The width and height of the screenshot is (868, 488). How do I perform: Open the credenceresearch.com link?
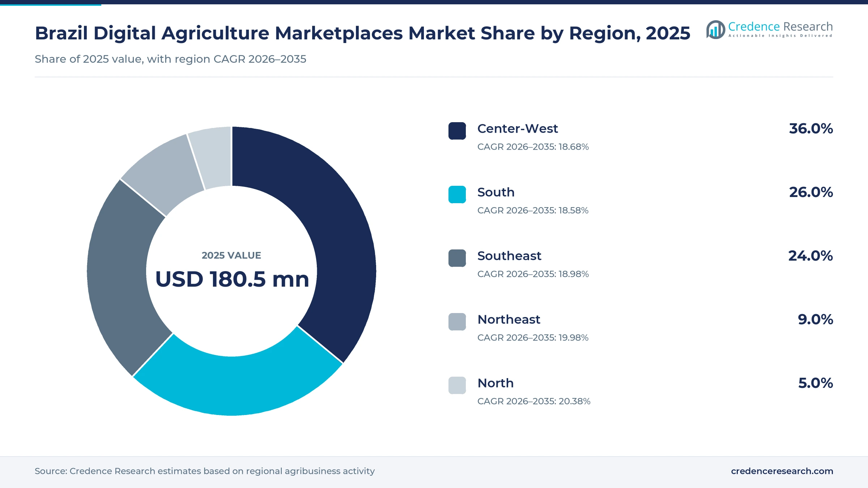tap(782, 471)
